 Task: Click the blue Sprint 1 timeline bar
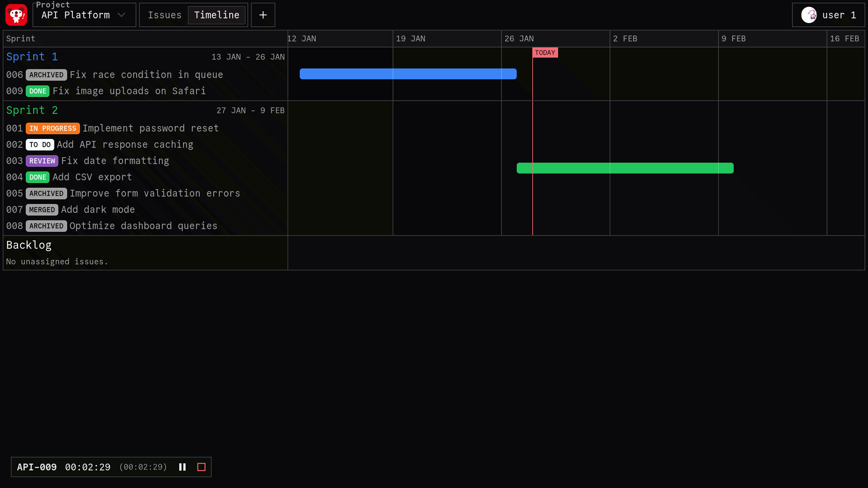pos(408,74)
